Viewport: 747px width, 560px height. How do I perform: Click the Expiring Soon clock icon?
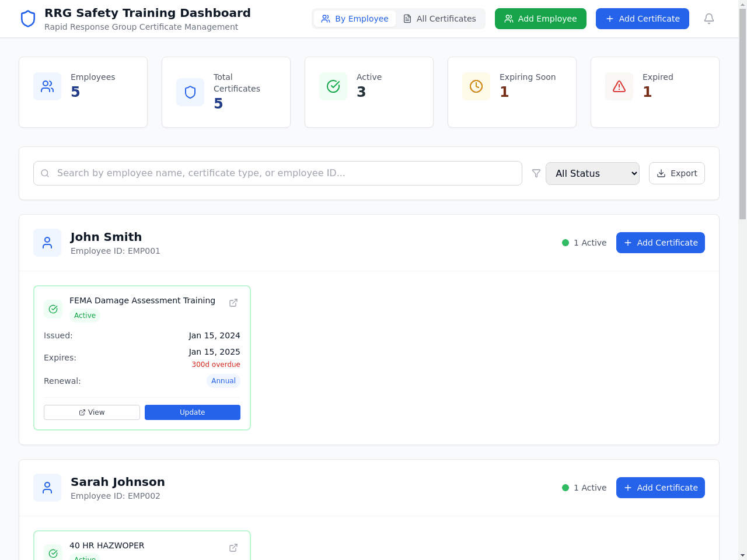pos(476,86)
